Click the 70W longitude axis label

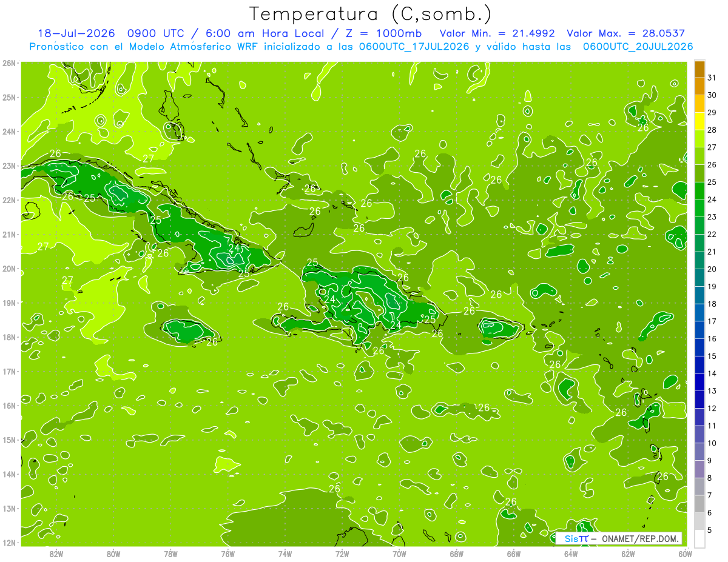(399, 554)
